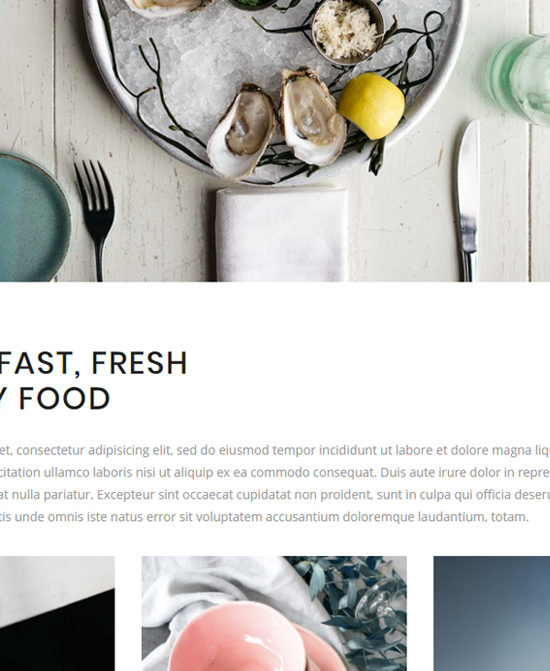Click the small bowl of grated horseradish
Viewport: 550px width, 671px height.
click(348, 31)
